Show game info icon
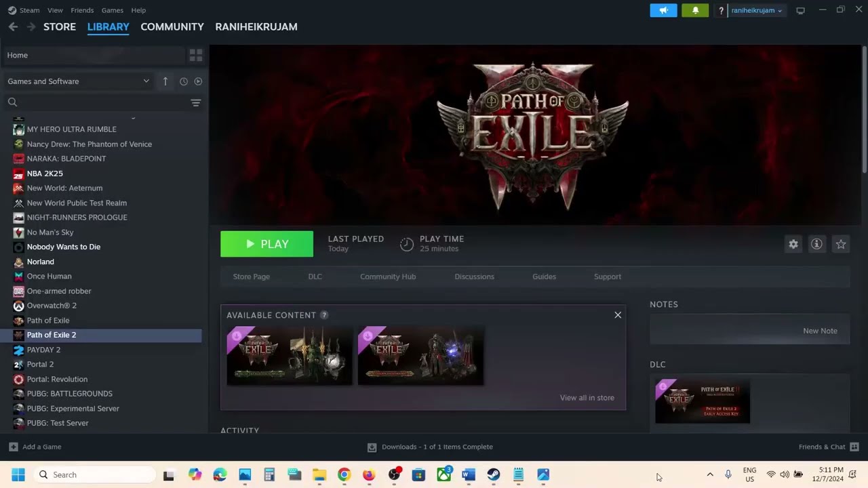The height and width of the screenshot is (488, 868). [816, 244]
